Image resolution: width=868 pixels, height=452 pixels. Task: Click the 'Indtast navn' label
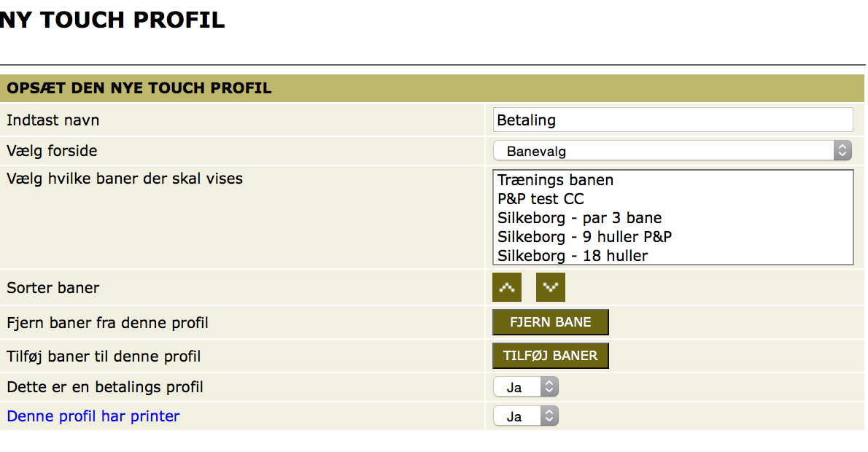[53, 120]
